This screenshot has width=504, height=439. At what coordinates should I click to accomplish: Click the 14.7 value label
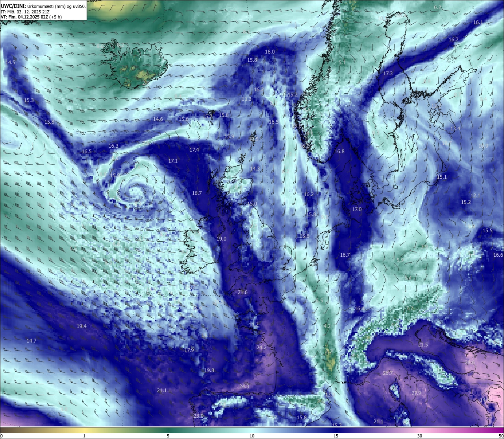(31, 341)
